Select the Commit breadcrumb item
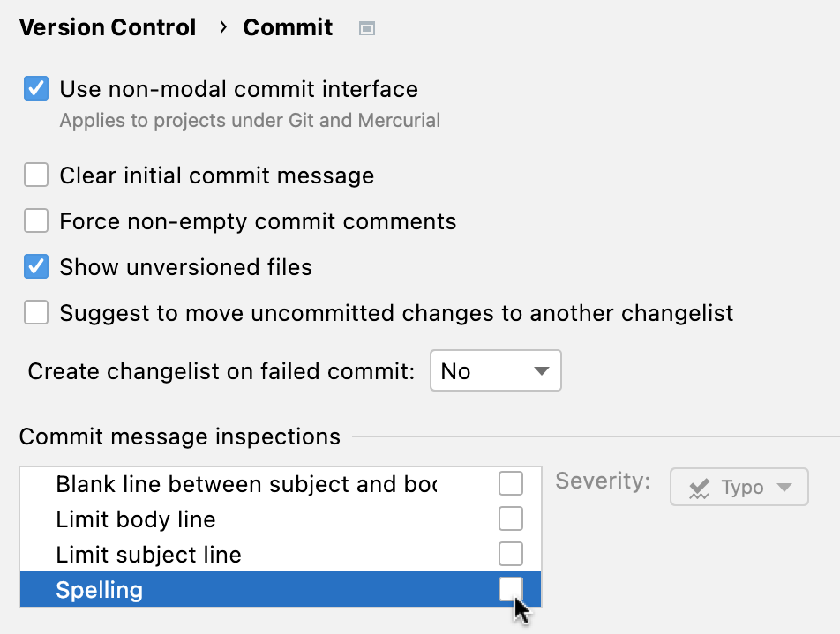 pos(288,27)
